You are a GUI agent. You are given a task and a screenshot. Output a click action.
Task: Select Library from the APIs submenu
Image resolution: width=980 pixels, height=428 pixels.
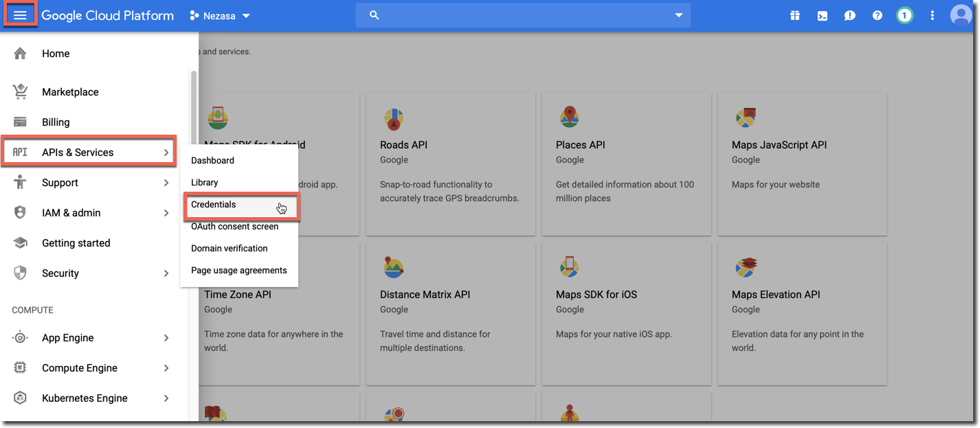coord(239,183)
